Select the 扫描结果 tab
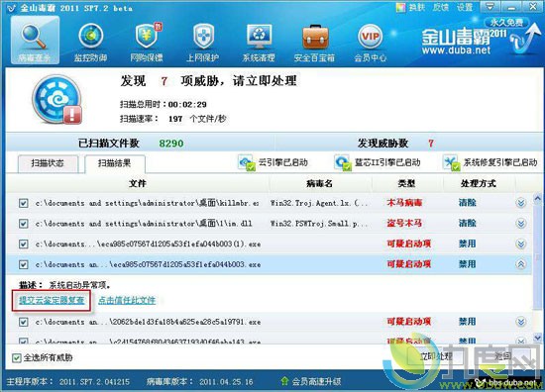Screen dimensions: 545x392 click(115, 163)
